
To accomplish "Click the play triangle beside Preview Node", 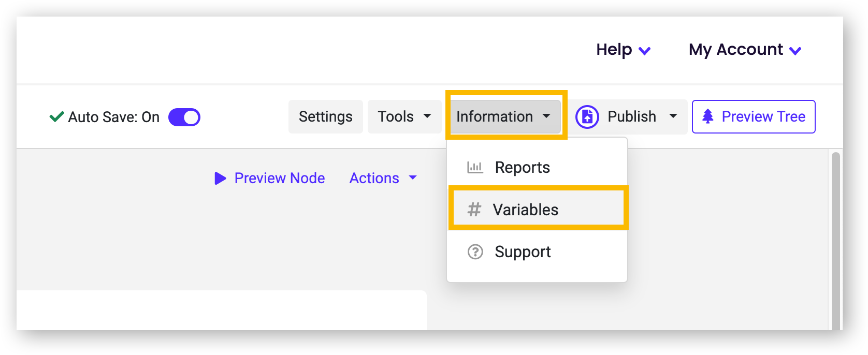I will pyautogui.click(x=220, y=178).
